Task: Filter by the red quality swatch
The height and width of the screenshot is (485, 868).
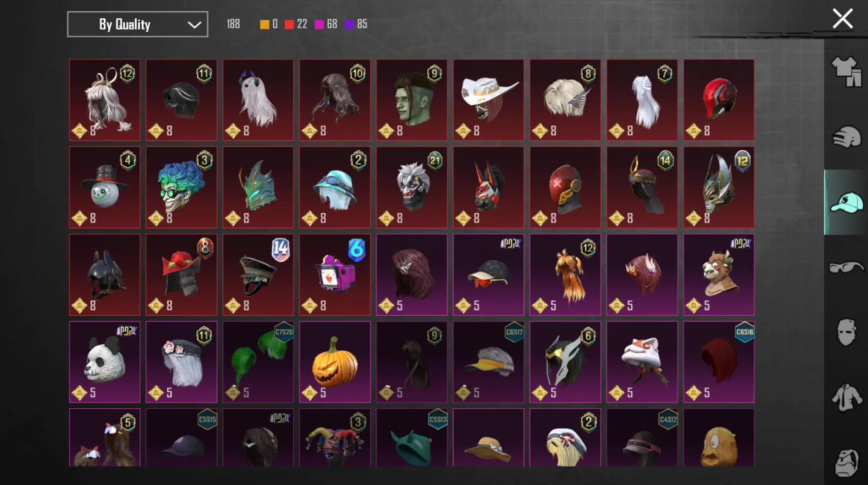Action: [289, 24]
